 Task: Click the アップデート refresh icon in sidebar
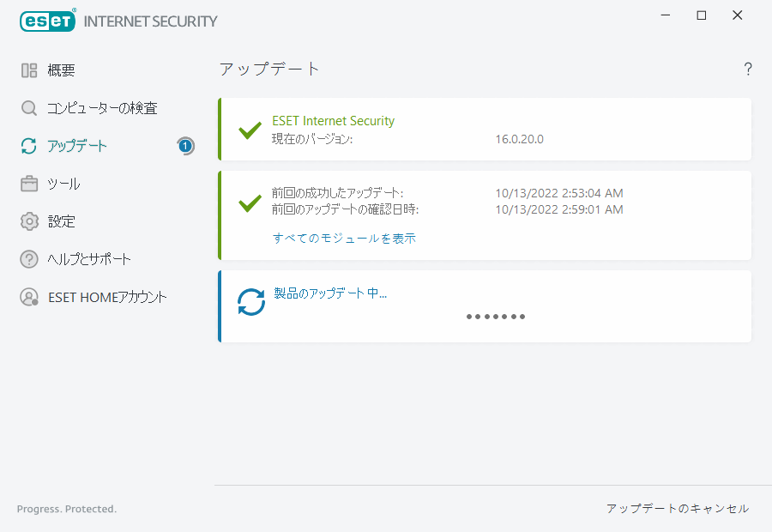tap(28, 146)
